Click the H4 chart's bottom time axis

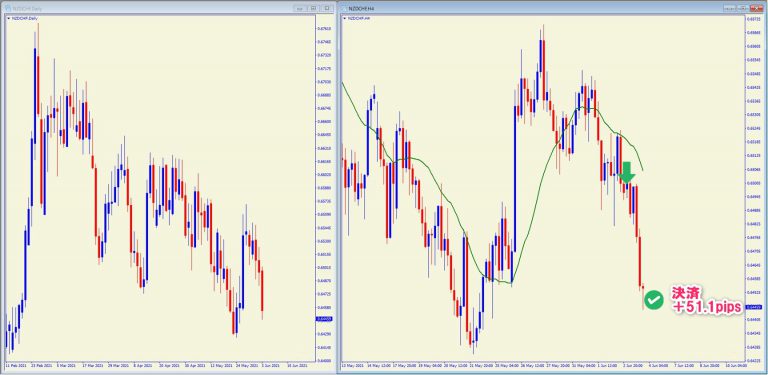[543, 365]
